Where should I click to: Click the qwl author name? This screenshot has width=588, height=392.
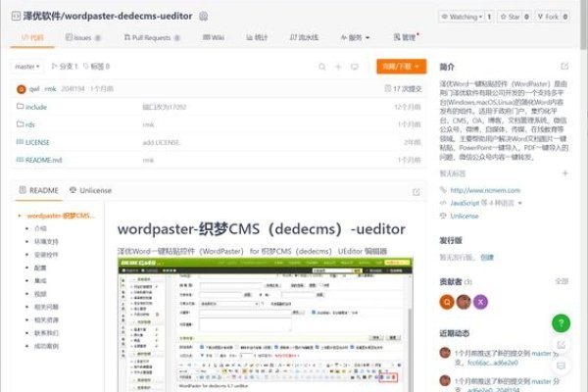coord(33,89)
